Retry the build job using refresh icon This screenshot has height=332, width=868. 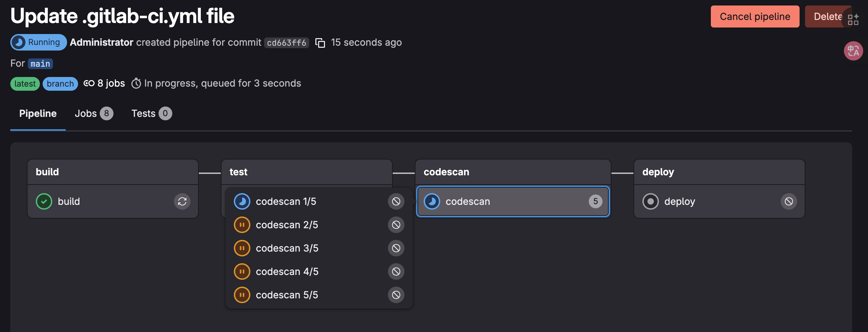(x=182, y=201)
